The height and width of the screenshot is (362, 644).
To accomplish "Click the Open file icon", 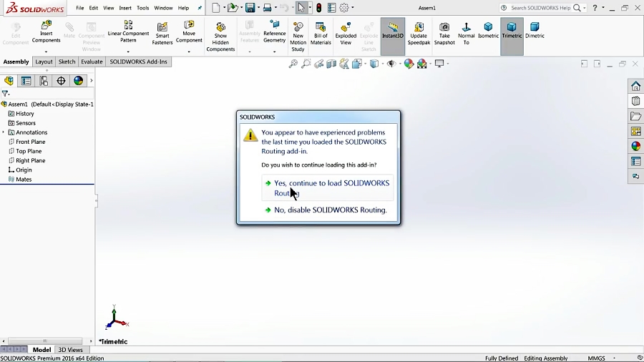I will pos(233,7).
